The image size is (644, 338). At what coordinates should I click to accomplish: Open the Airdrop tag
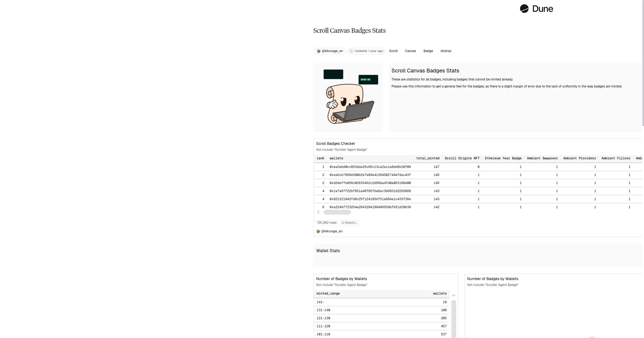[446, 51]
